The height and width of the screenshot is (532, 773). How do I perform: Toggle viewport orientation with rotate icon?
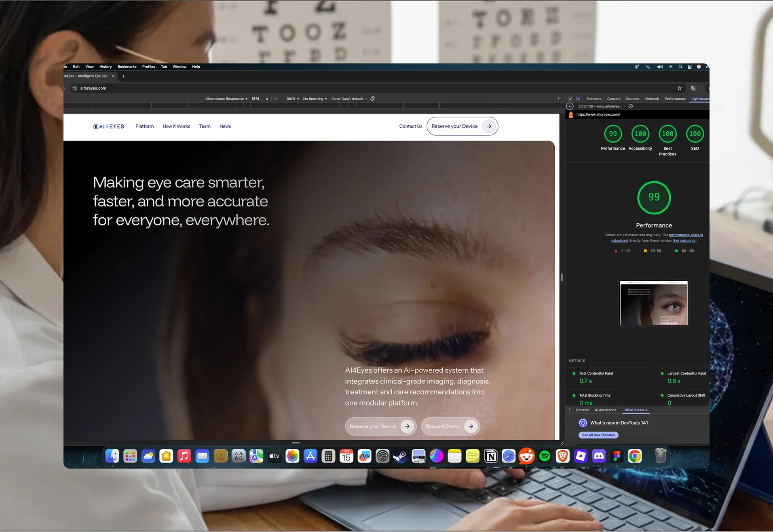click(x=372, y=99)
